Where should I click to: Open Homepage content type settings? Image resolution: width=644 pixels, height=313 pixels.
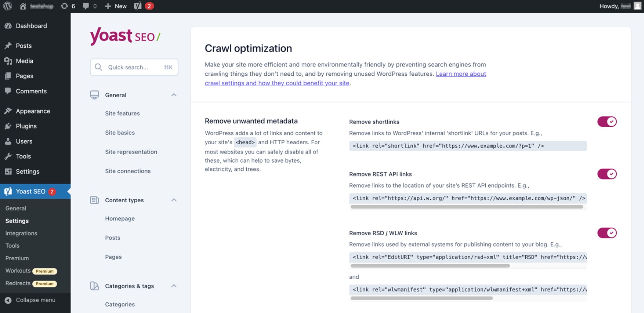coord(120,218)
